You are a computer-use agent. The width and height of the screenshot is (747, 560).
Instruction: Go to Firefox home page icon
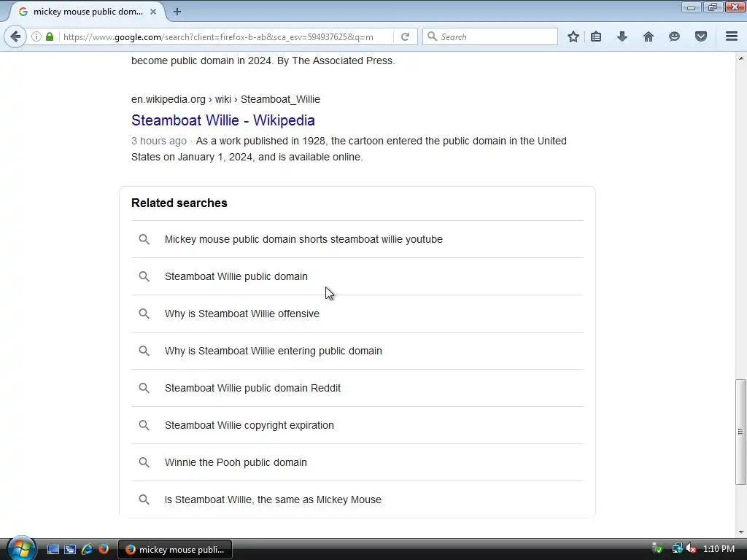pos(649,36)
